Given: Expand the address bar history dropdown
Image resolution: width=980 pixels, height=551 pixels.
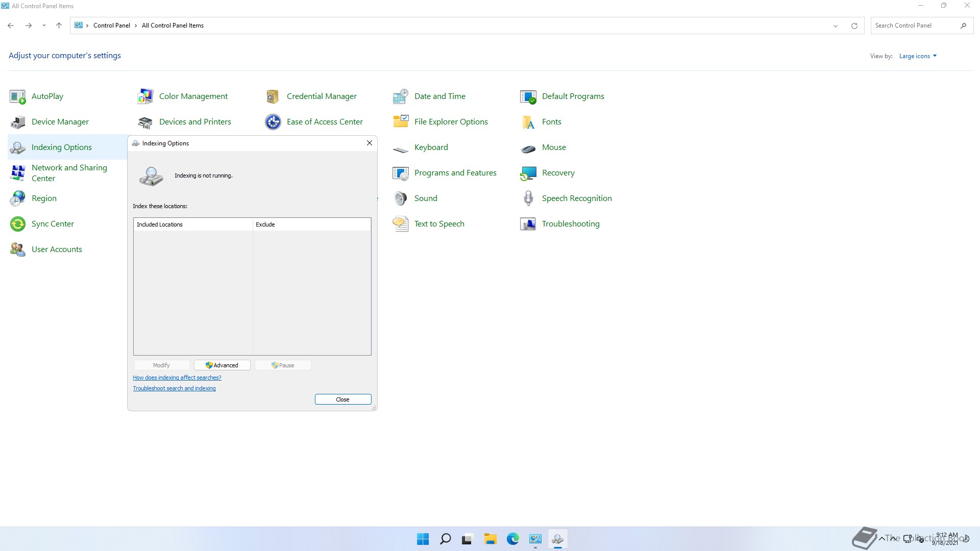Looking at the screenshot, I should (x=836, y=26).
